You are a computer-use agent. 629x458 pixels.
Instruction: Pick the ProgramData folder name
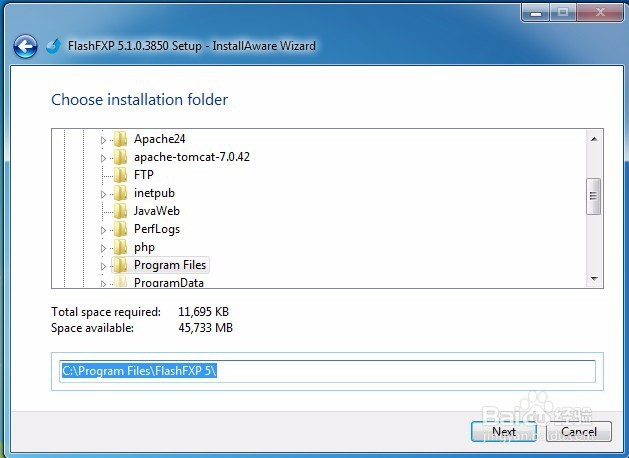tap(169, 282)
